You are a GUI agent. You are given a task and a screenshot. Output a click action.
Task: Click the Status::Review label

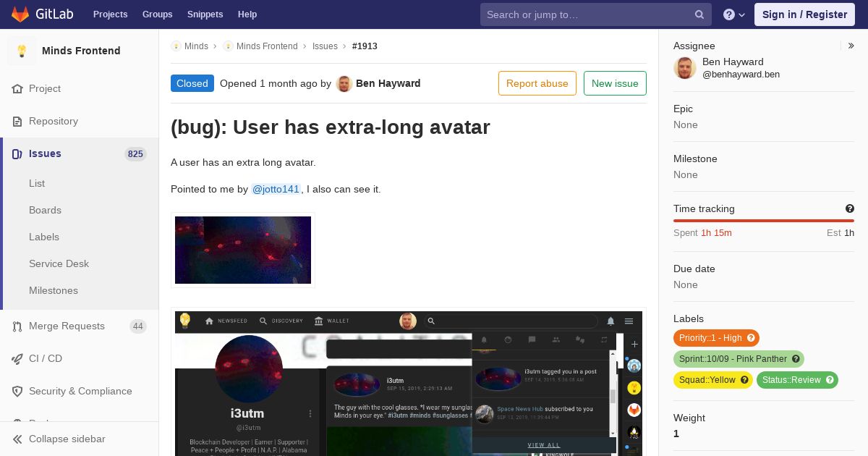pos(791,380)
